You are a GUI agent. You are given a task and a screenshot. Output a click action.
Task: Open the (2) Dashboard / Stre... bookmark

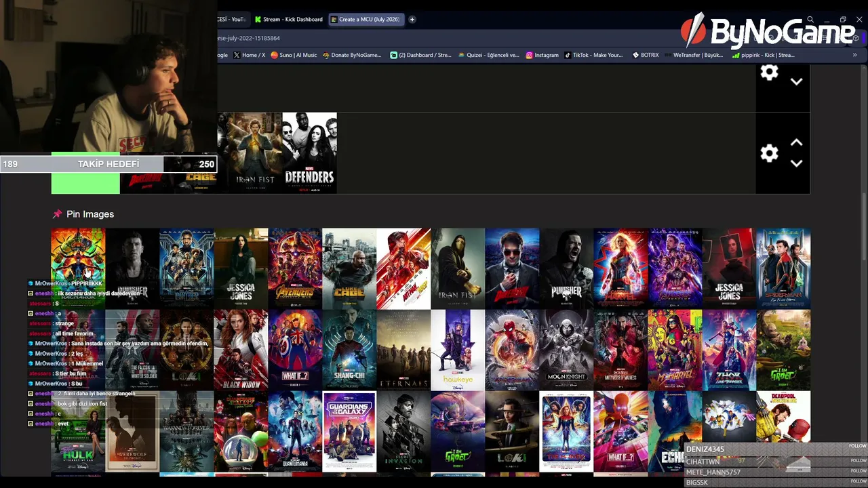tap(420, 55)
